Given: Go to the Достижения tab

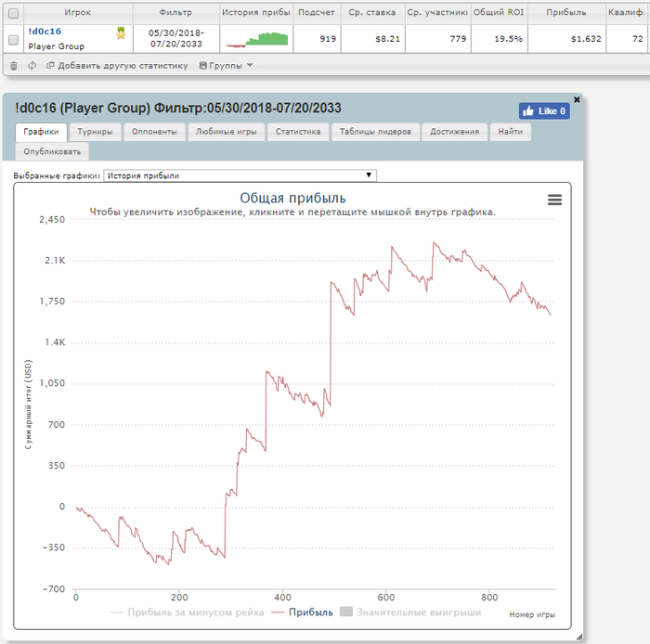Looking at the screenshot, I should [454, 132].
